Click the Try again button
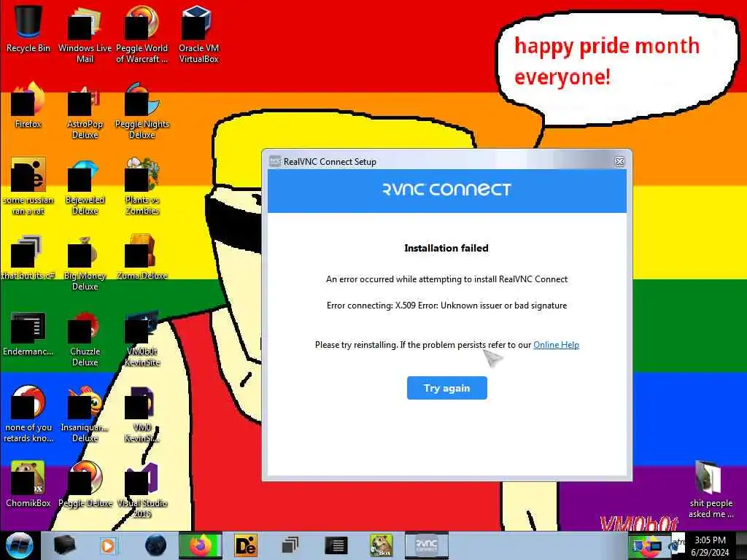Viewport: 747px width, 560px height. [447, 388]
